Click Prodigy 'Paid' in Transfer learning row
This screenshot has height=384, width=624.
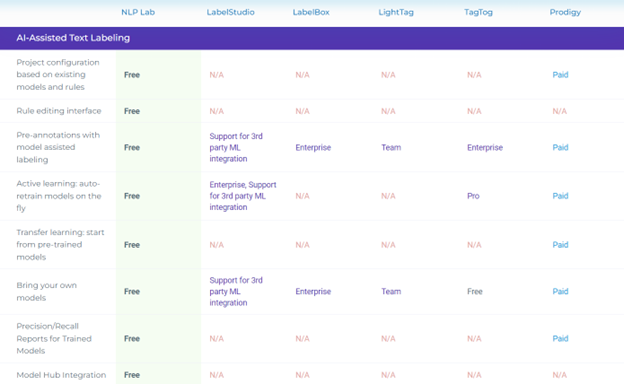(x=560, y=245)
